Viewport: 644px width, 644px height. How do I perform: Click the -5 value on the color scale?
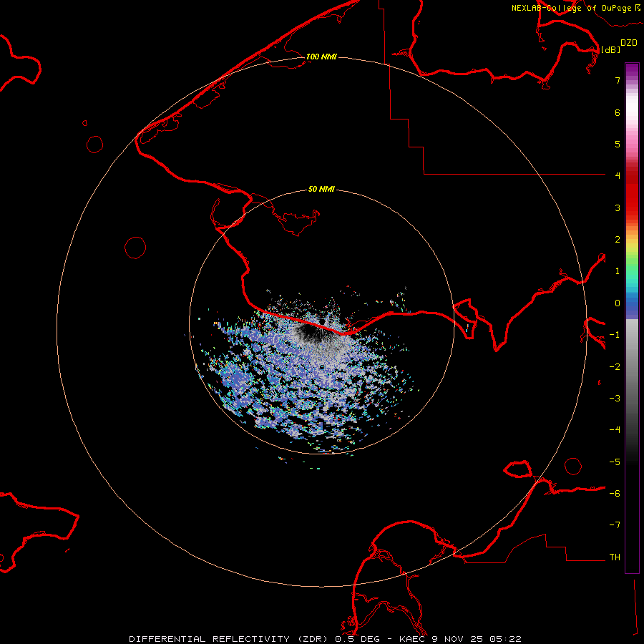[615, 462]
